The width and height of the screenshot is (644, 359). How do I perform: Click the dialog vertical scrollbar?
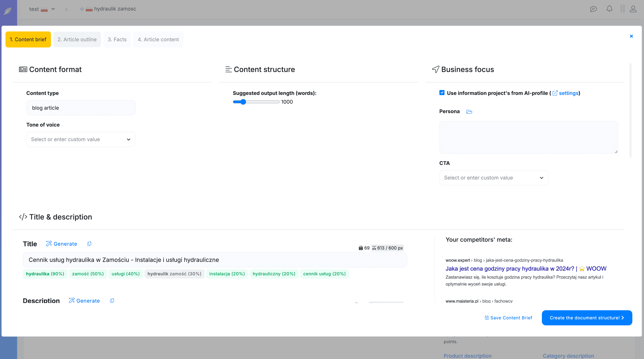click(631, 110)
